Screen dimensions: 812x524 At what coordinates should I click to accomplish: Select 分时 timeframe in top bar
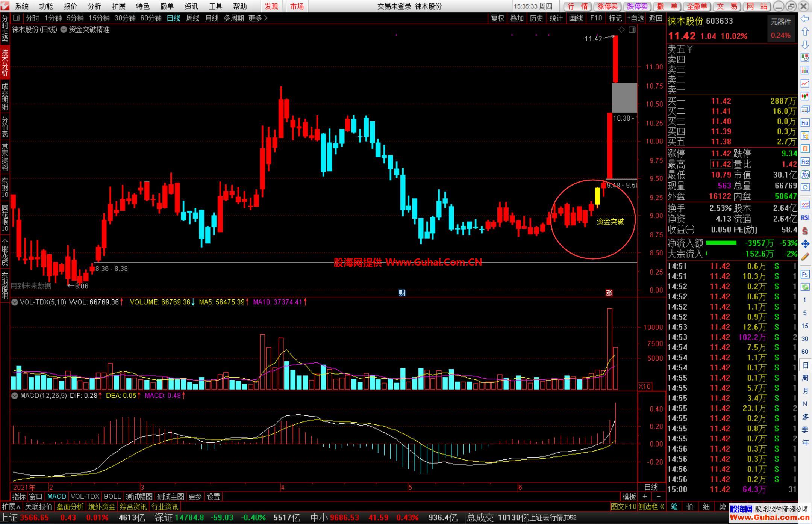click(32, 18)
